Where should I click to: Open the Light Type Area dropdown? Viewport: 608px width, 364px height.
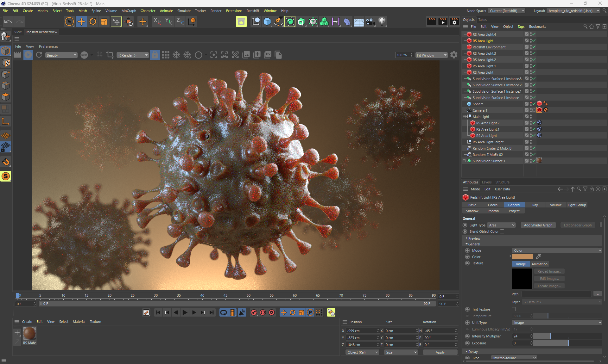click(x=502, y=225)
